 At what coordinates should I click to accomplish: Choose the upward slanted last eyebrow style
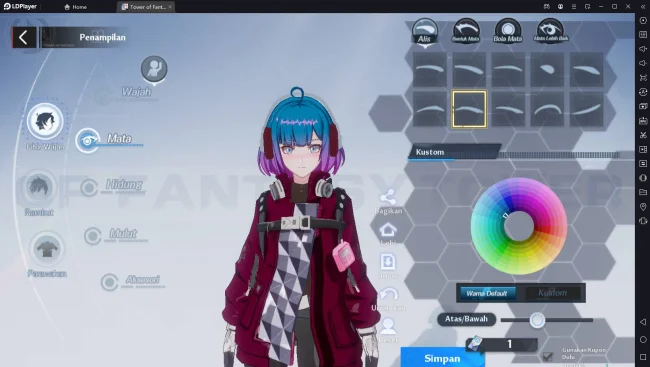(x=586, y=109)
